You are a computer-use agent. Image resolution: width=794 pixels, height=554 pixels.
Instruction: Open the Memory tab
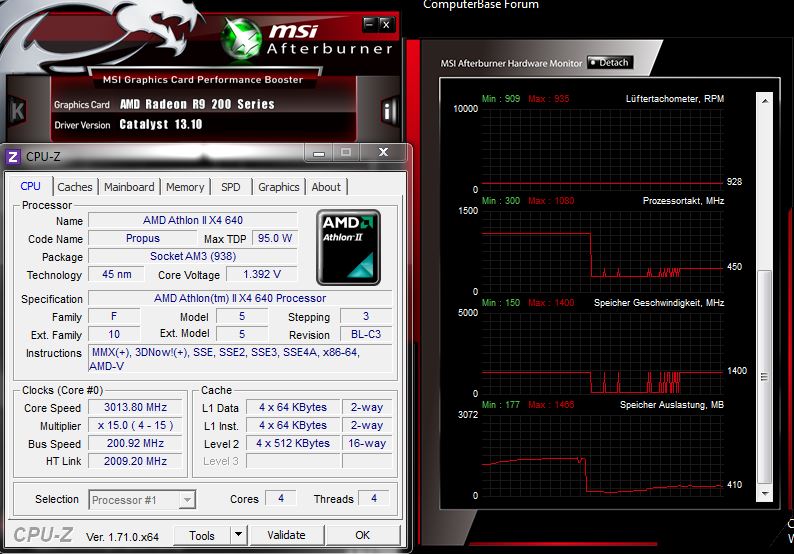coord(185,187)
